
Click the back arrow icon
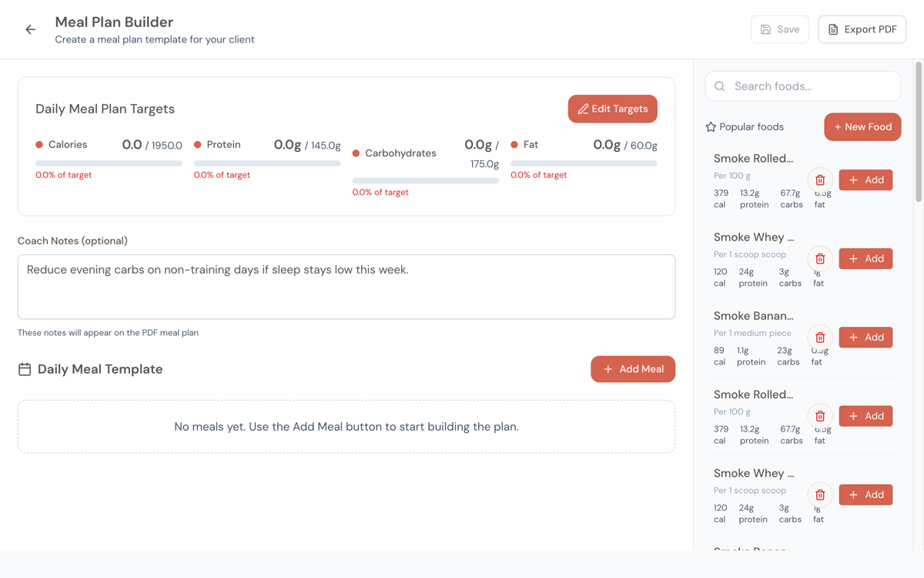[x=30, y=29]
